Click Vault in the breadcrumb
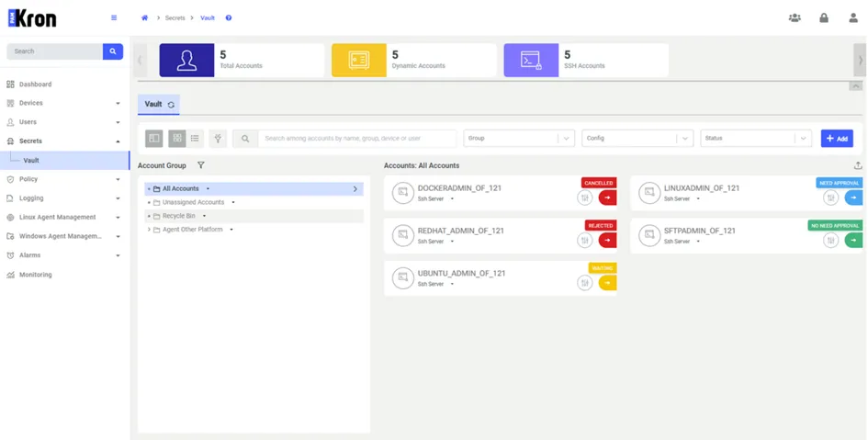Viewport: 868px width, 440px height. point(208,17)
